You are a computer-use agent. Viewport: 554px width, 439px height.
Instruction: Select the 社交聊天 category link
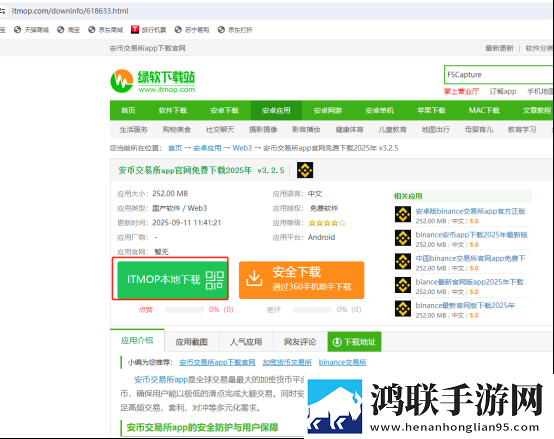(220, 129)
